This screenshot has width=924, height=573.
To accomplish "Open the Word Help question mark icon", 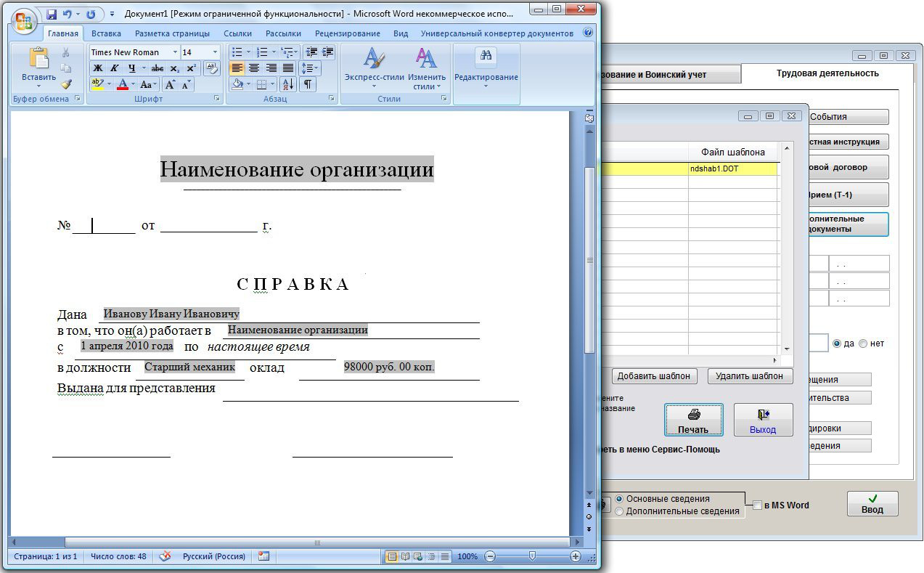I will pos(587,33).
